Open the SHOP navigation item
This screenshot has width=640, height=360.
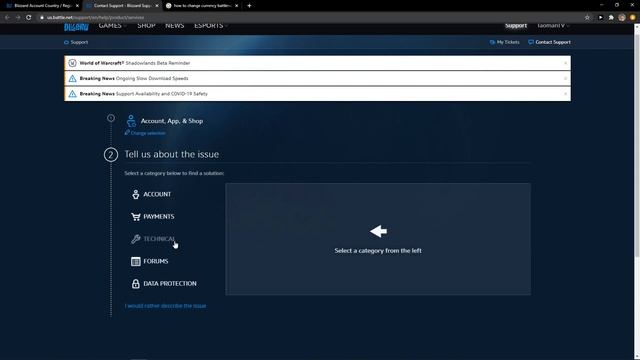pyautogui.click(x=146, y=26)
